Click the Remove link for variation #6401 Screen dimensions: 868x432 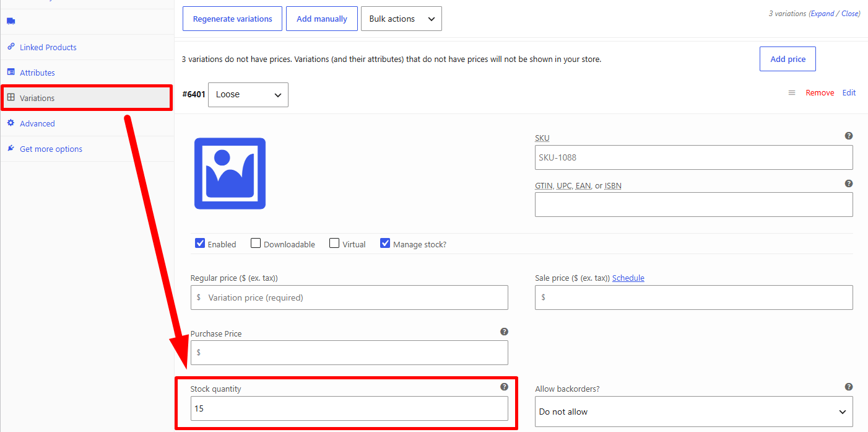tap(820, 92)
